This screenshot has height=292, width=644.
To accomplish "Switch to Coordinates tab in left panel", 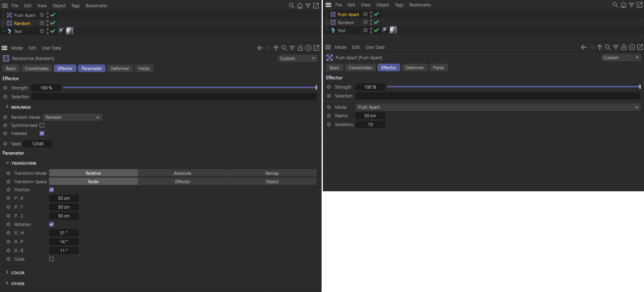I will (37, 68).
